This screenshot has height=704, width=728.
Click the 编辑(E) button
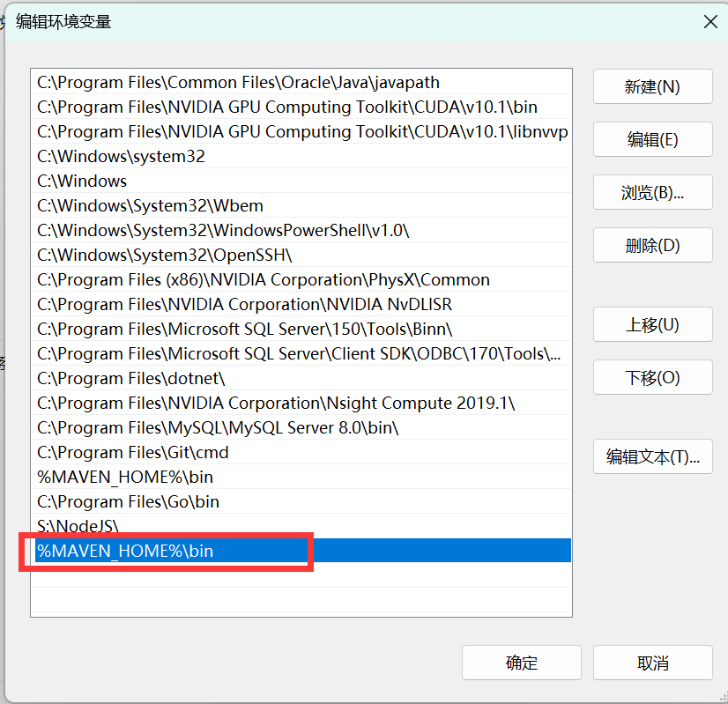tap(652, 139)
